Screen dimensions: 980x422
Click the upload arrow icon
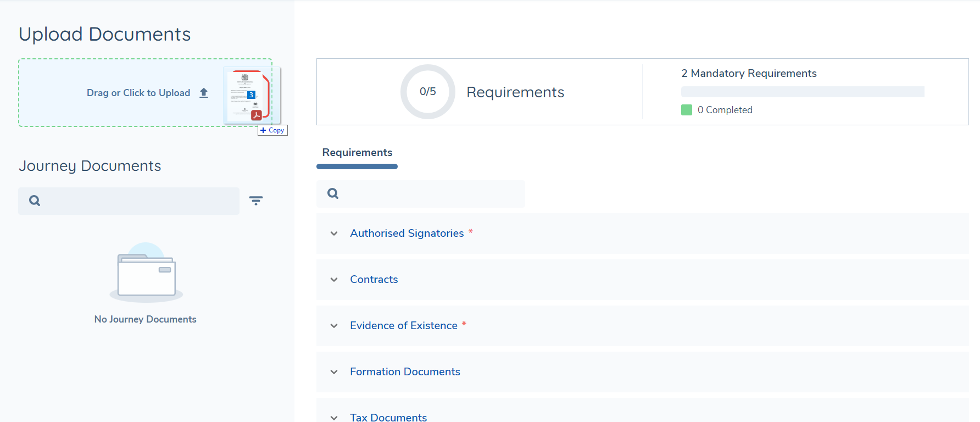coord(204,93)
